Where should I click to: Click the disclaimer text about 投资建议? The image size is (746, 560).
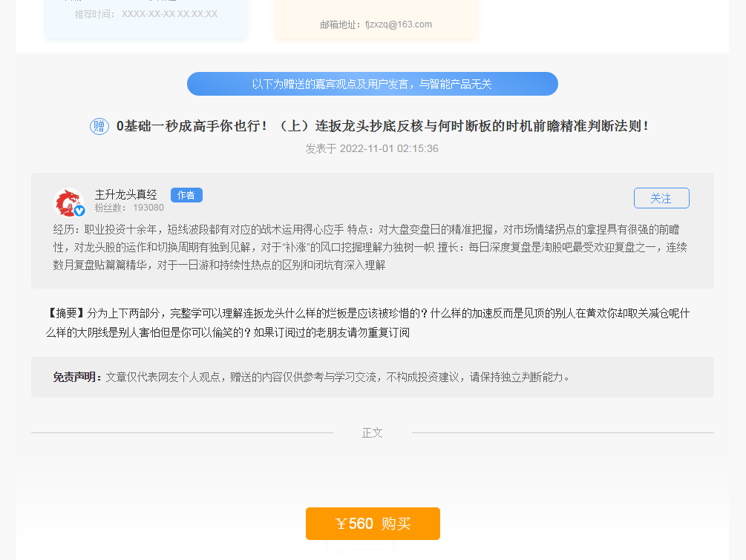tap(338, 377)
